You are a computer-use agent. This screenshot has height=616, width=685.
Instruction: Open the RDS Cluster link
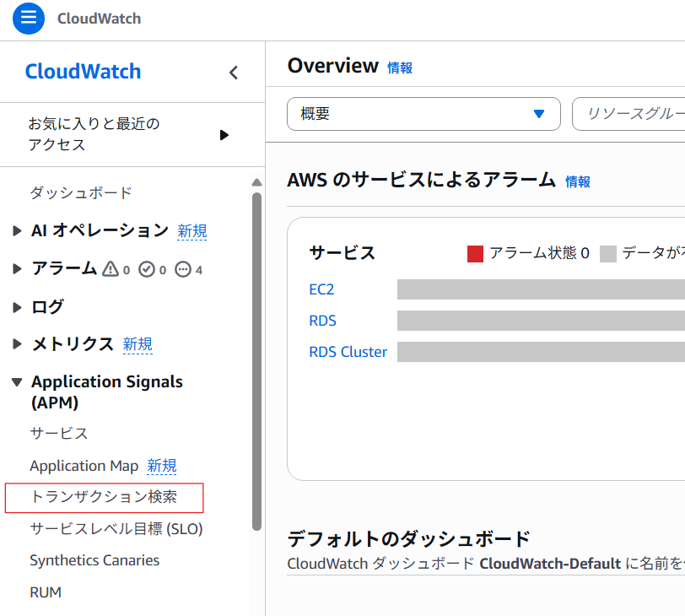click(348, 352)
